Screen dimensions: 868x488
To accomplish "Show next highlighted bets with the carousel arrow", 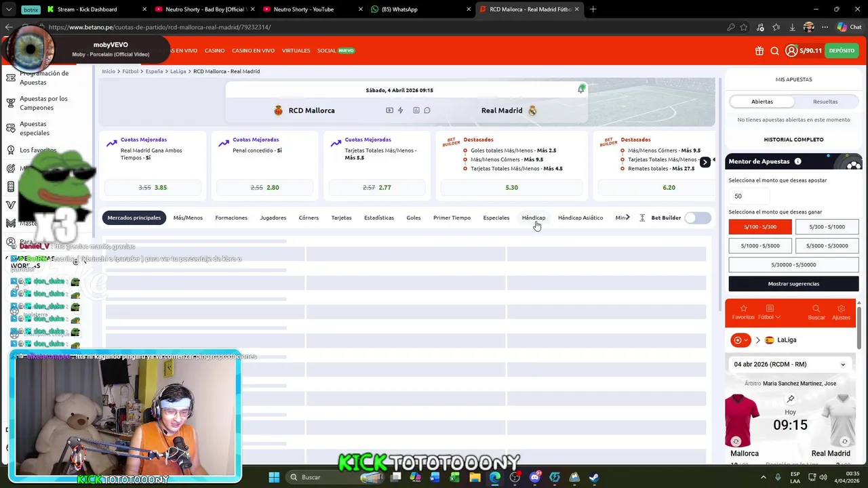I will click(705, 162).
